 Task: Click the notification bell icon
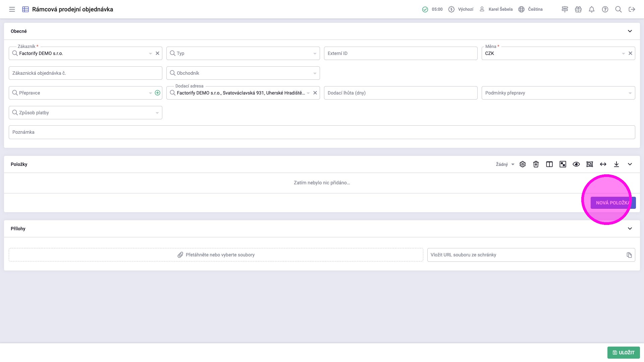pos(592,9)
